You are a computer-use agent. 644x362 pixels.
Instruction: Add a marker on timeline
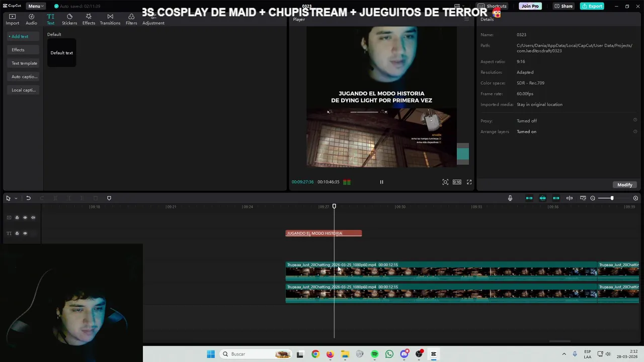point(109,198)
